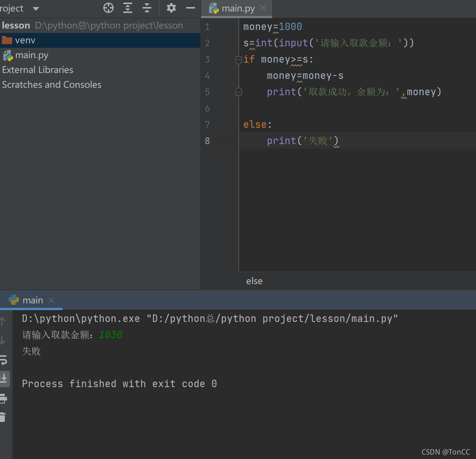Open main.py in the project tree

click(100, 55)
